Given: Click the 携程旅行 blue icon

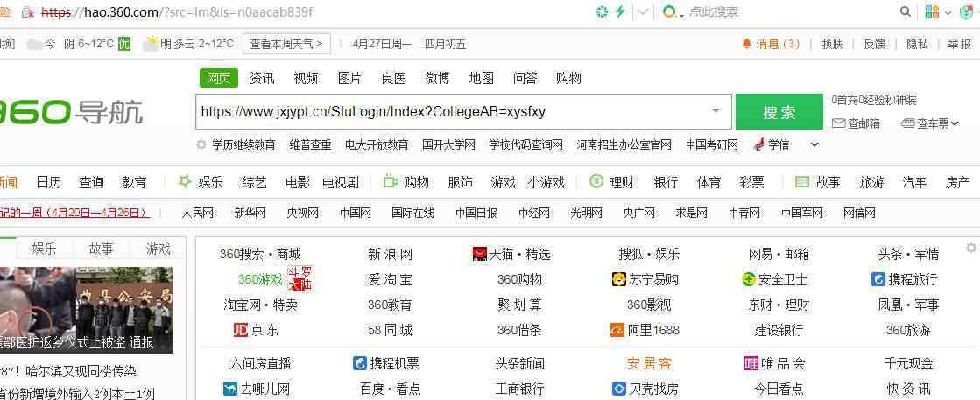Looking at the screenshot, I should [878, 278].
